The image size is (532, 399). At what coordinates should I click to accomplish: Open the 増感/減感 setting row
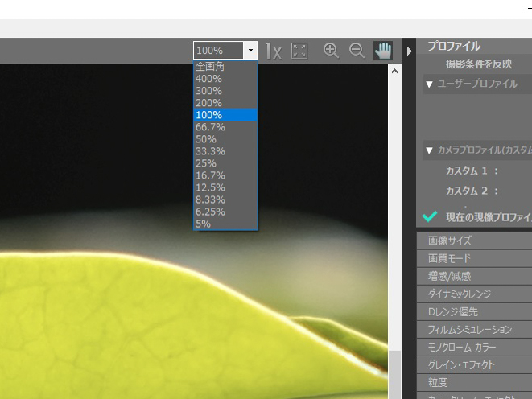[474, 276]
